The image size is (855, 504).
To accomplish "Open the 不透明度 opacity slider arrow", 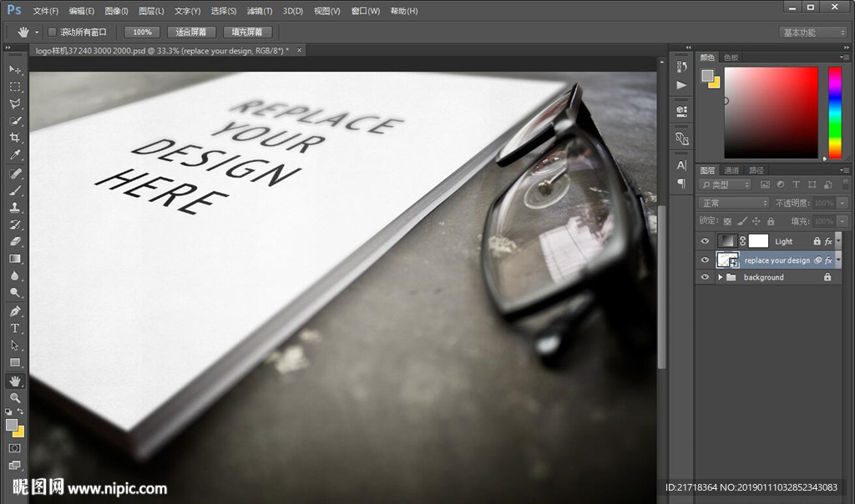I will (842, 203).
